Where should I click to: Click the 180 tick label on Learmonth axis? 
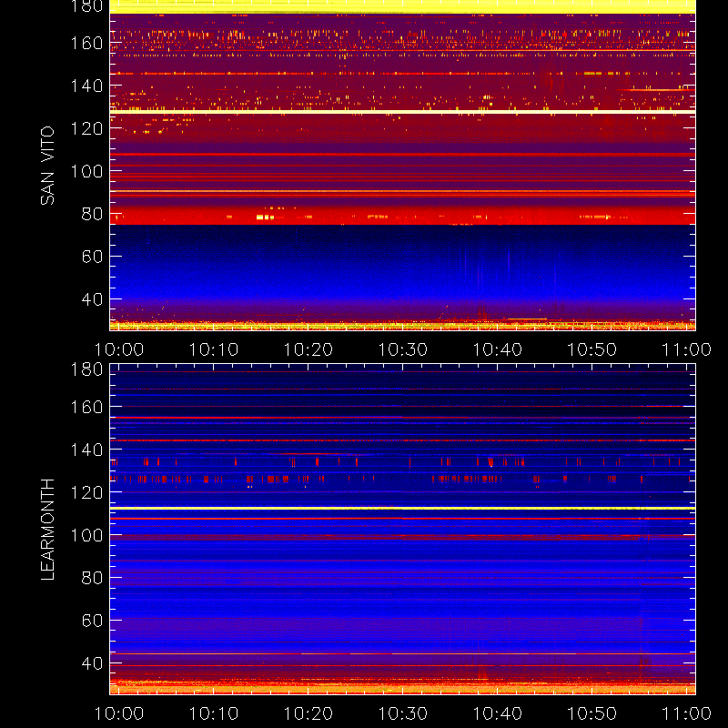(x=86, y=369)
